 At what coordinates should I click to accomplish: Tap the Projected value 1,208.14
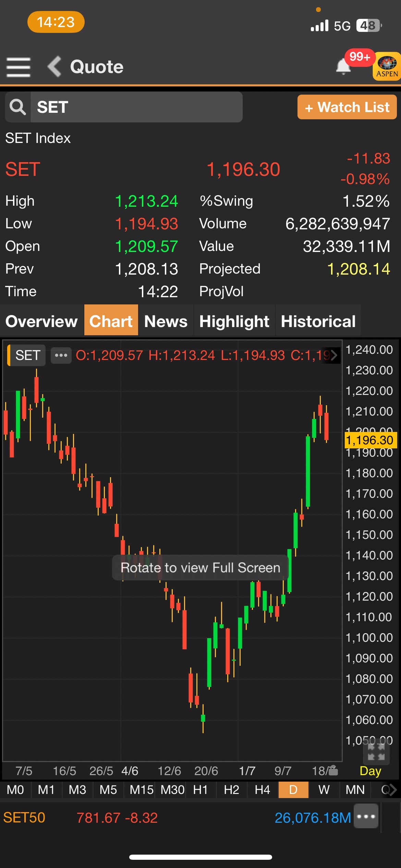(359, 269)
